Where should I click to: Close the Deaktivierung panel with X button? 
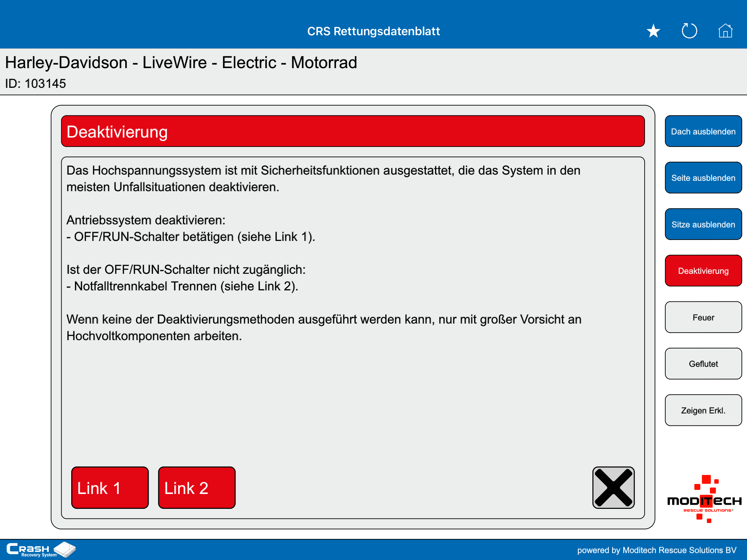614,487
